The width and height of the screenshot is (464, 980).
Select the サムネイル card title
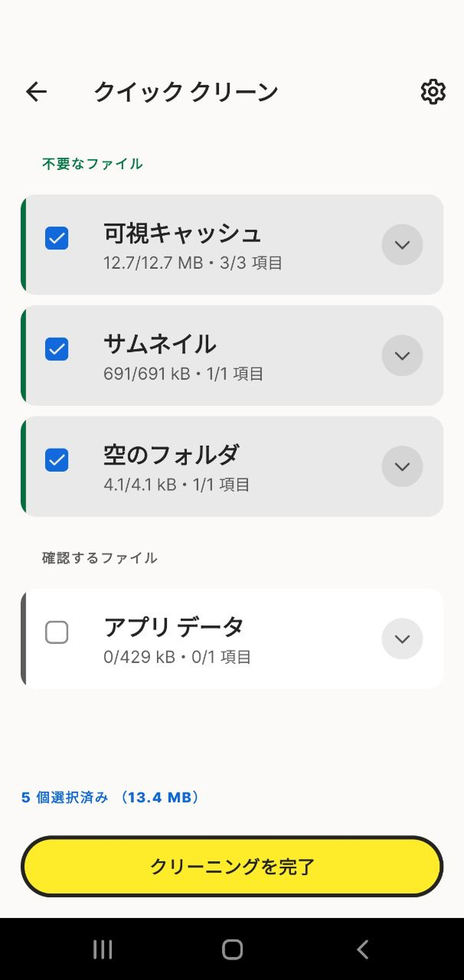point(160,344)
